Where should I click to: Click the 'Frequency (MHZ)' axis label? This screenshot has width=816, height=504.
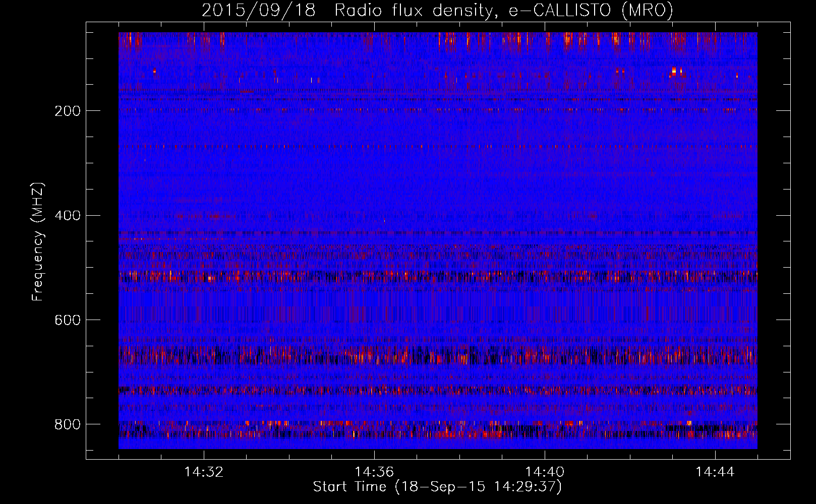(x=38, y=242)
